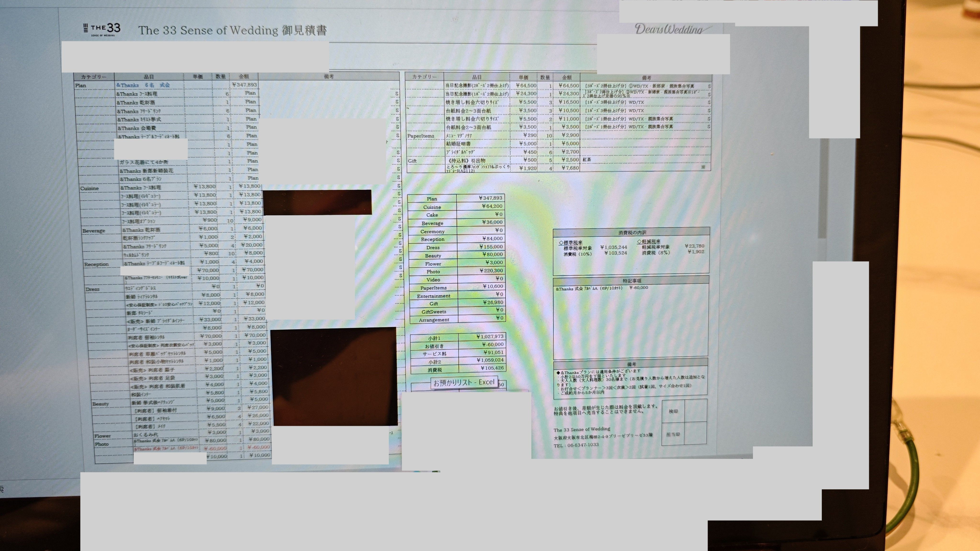Click the Beverage total ¥36,000 in the summary

[x=492, y=222]
